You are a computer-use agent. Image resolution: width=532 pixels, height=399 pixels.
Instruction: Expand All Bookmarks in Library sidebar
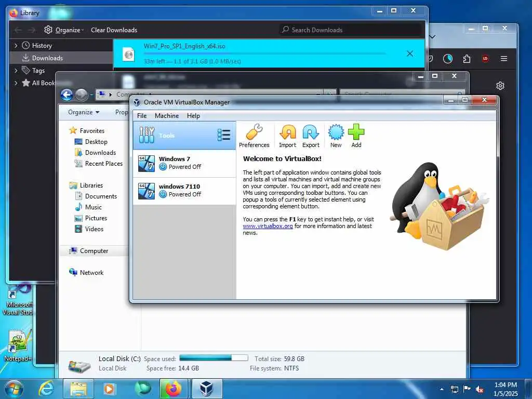(x=16, y=83)
